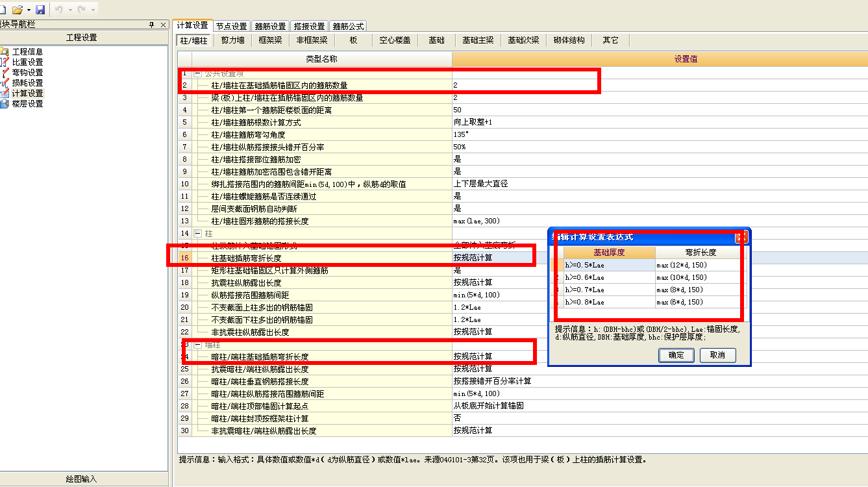Click the 确定 button in the dialog
The width and height of the screenshot is (868, 487).
[x=676, y=355]
